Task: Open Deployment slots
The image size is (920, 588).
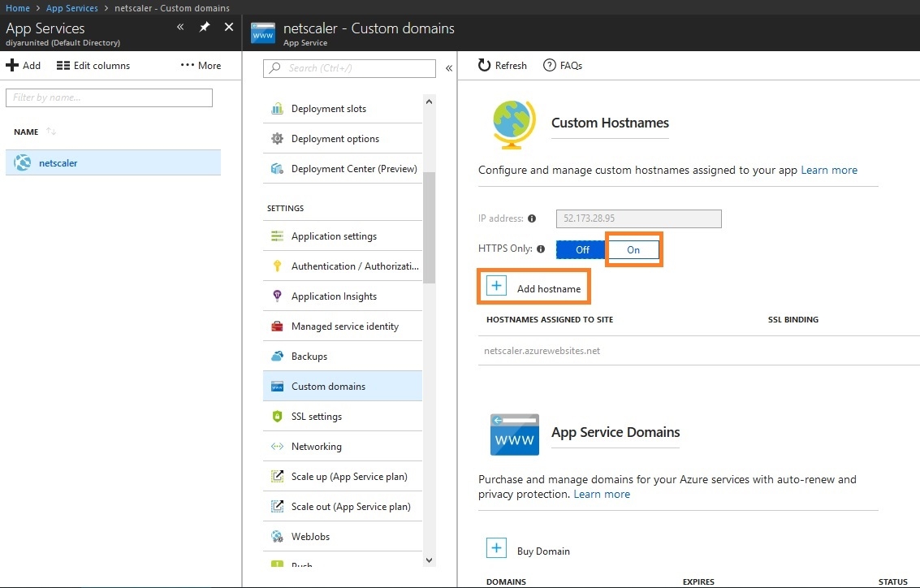Action: pyautogui.click(x=343, y=109)
